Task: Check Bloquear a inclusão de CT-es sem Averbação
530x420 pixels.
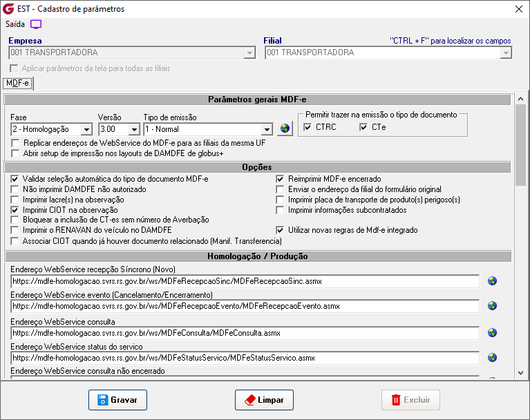Action: [15, 220]
